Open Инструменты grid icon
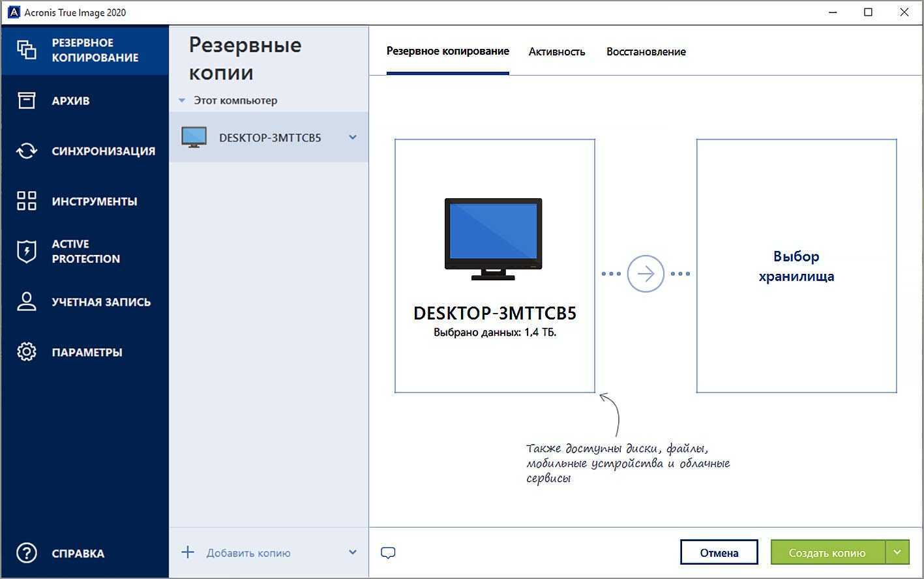Viewport: 924px width, 579px height. 27,201
